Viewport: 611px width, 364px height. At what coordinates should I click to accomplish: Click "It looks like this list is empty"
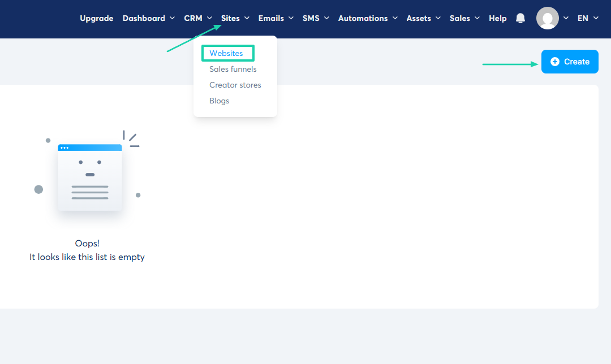tap(87, 257)
